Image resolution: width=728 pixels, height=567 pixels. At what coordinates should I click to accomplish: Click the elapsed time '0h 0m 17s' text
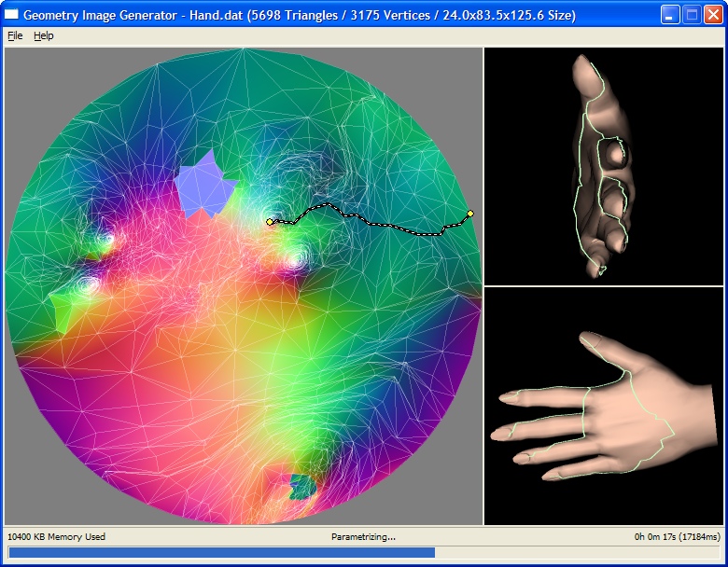pyautogui.click(x=655, y=537)
